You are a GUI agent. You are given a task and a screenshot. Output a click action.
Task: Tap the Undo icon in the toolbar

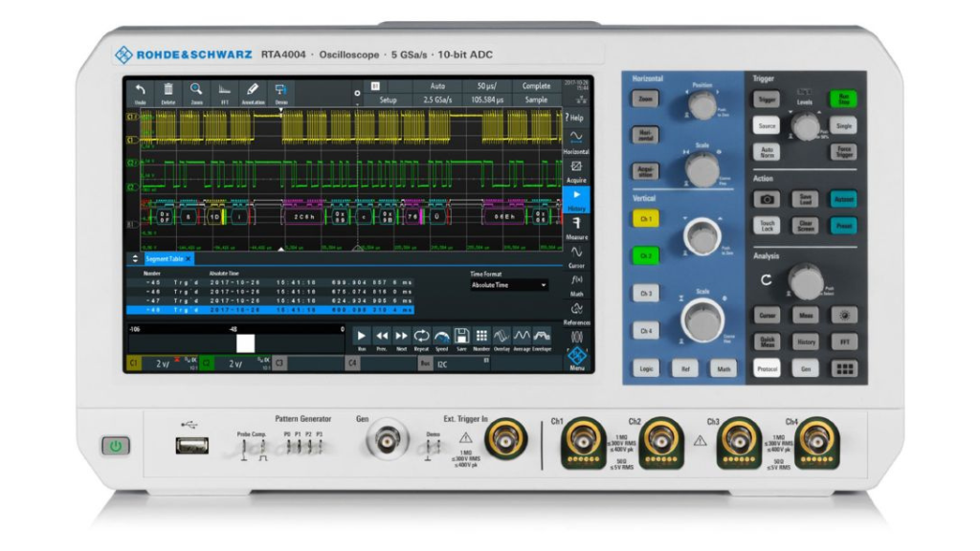point(141,92)
